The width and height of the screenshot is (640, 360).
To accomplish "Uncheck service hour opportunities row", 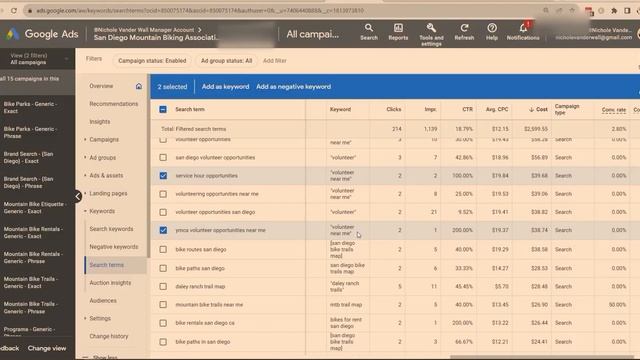I will pyautogui.click(x=163, y=176).
